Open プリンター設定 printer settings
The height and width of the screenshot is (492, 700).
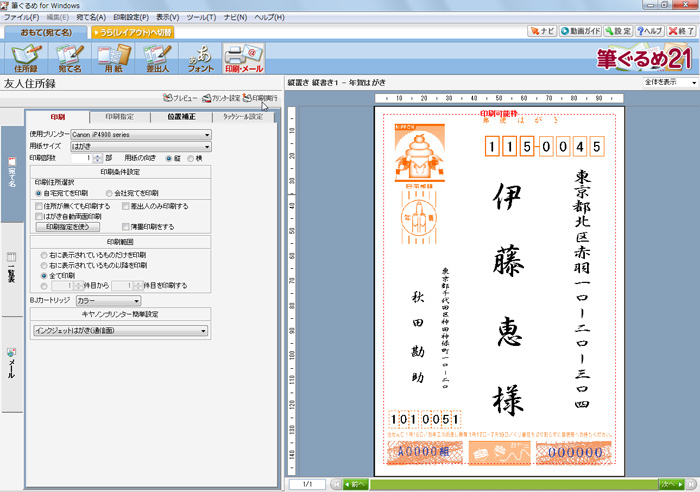(221, 99)
